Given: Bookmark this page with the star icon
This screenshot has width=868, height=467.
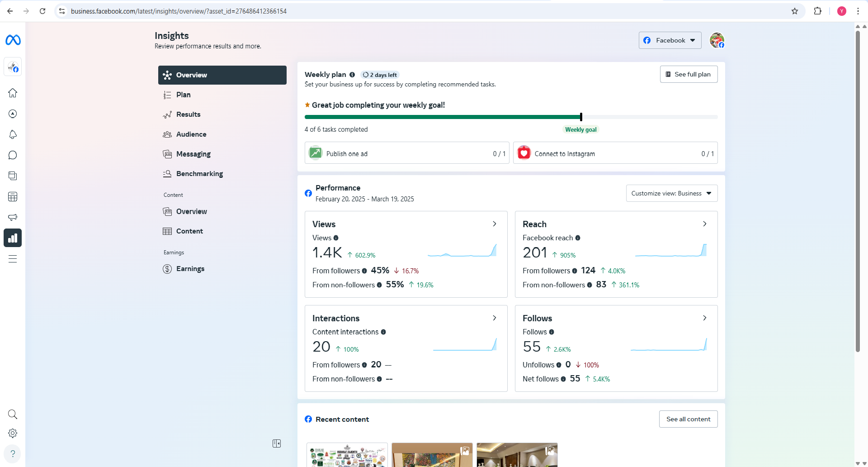Looking at the screenshot, I should point(795,11).
